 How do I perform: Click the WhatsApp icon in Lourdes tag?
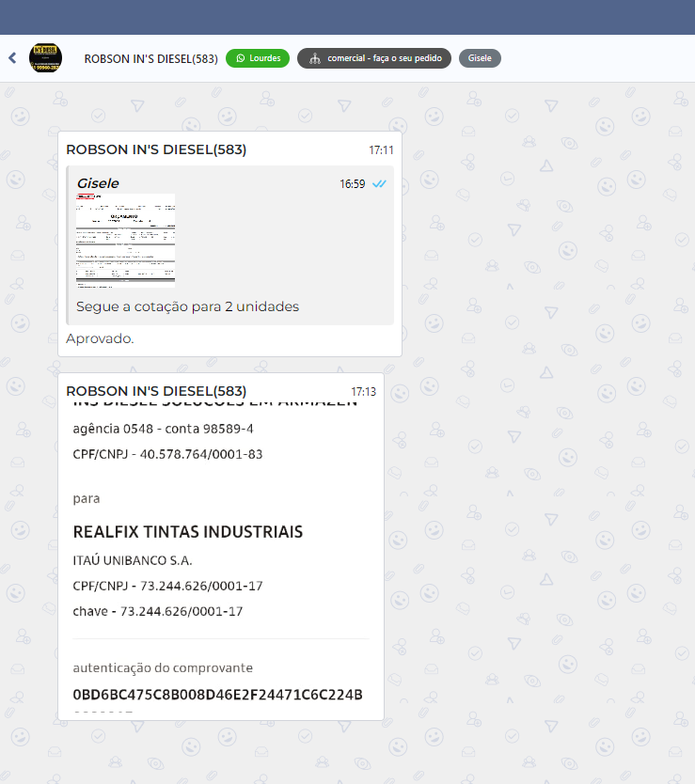coord(240,58)
